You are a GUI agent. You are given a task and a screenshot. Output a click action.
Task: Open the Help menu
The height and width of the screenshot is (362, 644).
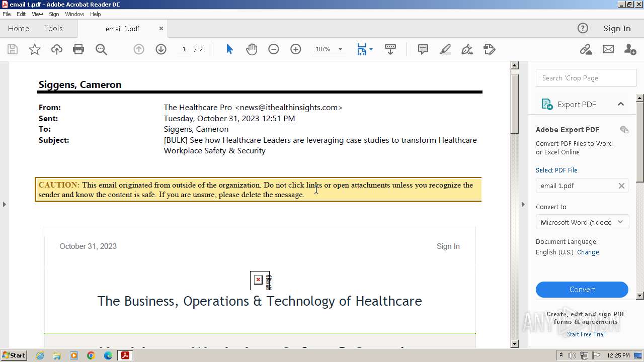(x=96, y=14)
